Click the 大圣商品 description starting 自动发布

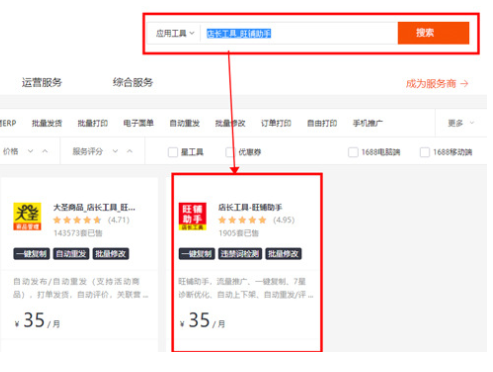click(81, 288)
